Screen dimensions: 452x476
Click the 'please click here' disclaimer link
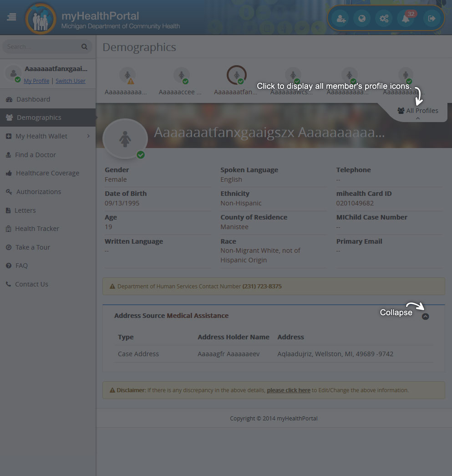pyautogui.click(x=289, y=390)
